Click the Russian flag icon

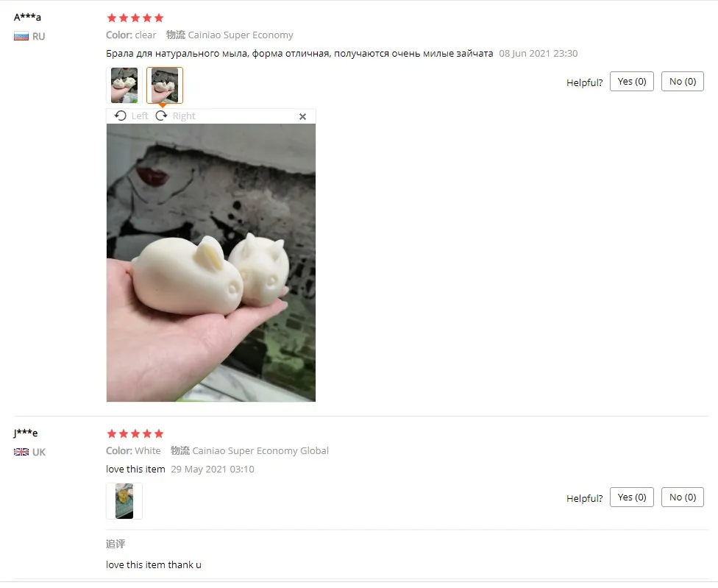[21, 36]
